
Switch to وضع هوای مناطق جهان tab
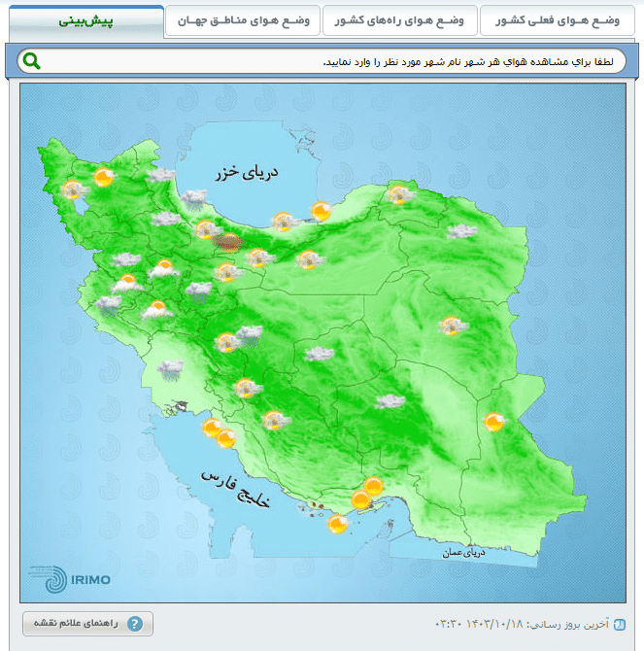point(243,20)
